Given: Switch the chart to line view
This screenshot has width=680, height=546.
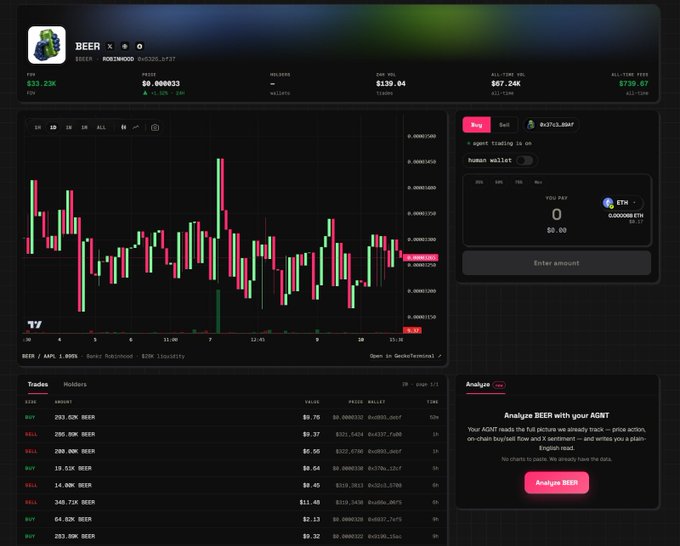Looking at the screenshot, I should coord(136,127).
